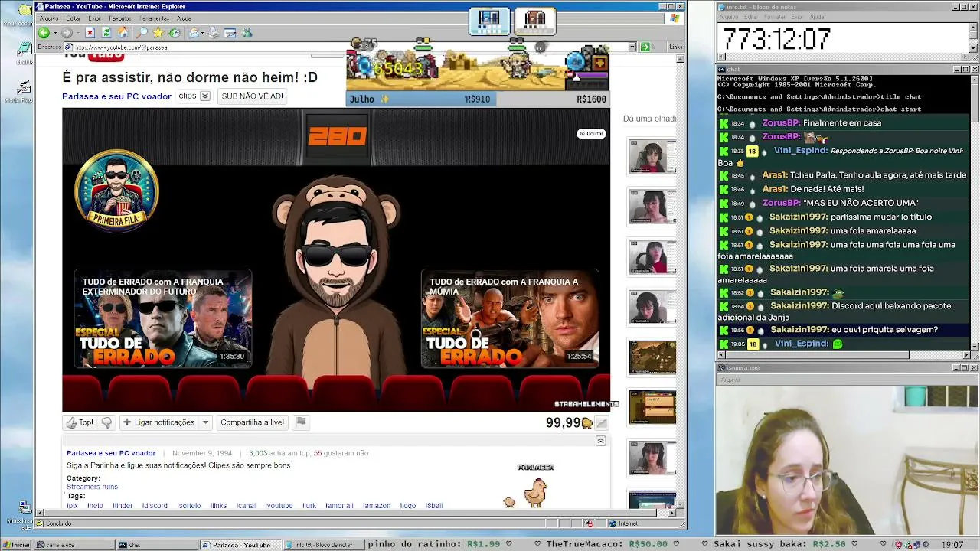Open the Ligar notificações dropdown arrow

coord(205,422)
